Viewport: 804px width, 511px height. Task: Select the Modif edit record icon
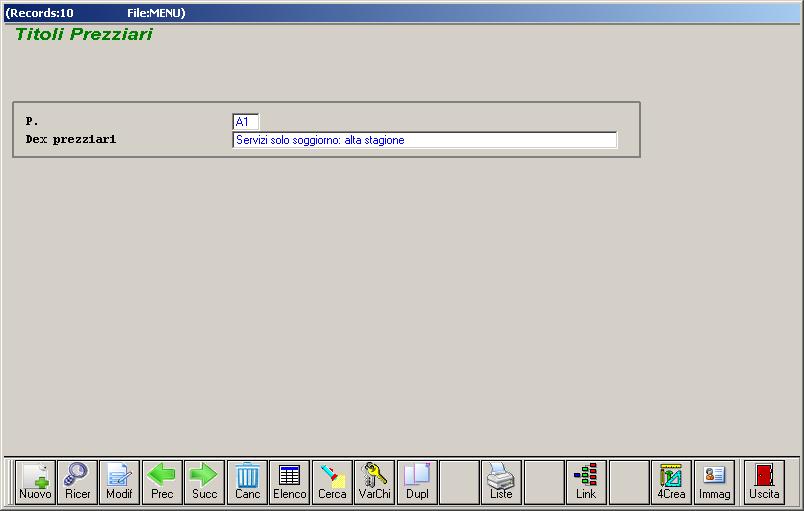119,482
